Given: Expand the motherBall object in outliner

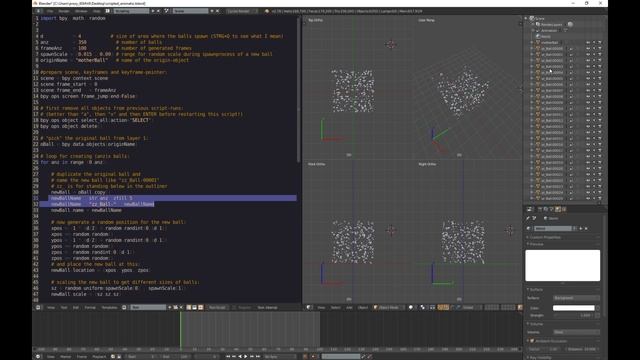Looking at the screenshot, I should (x=532, y=42).
